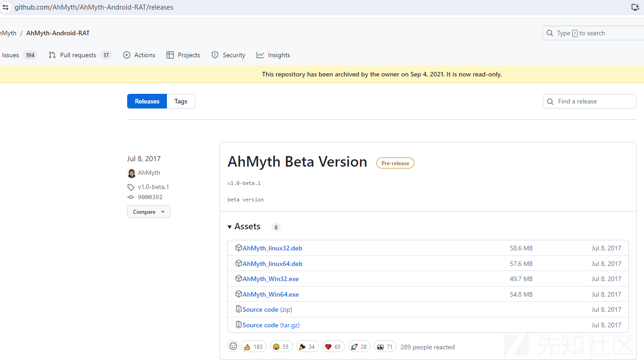Click the site info icon in address bar
The width and height of the screenshot is (644, 363).
pyautogui.click(x=5, y=7)
